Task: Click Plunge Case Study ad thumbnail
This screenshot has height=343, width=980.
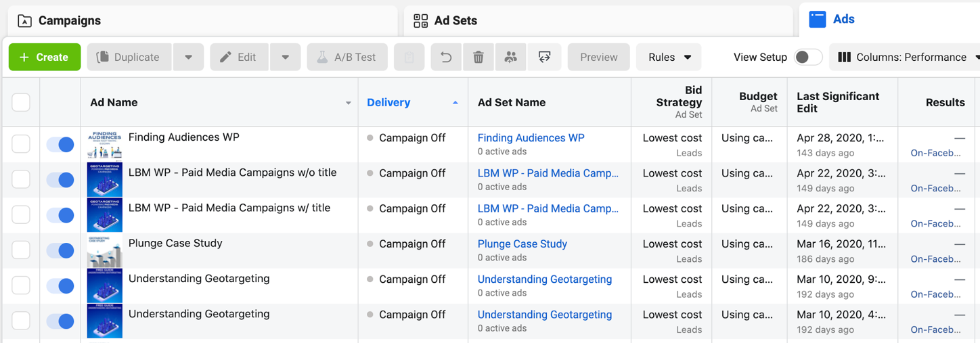Action: (x=105, y=250)
